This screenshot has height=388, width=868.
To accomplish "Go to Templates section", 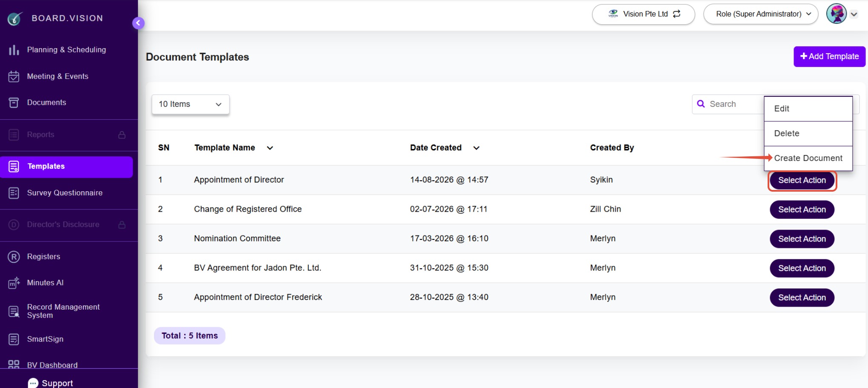I will (66, 167).
